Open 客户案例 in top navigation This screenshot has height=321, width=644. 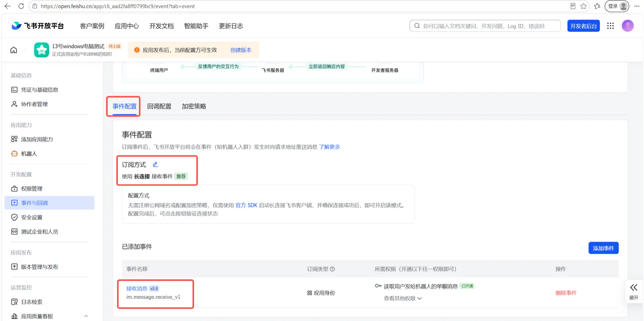(92, 26)
